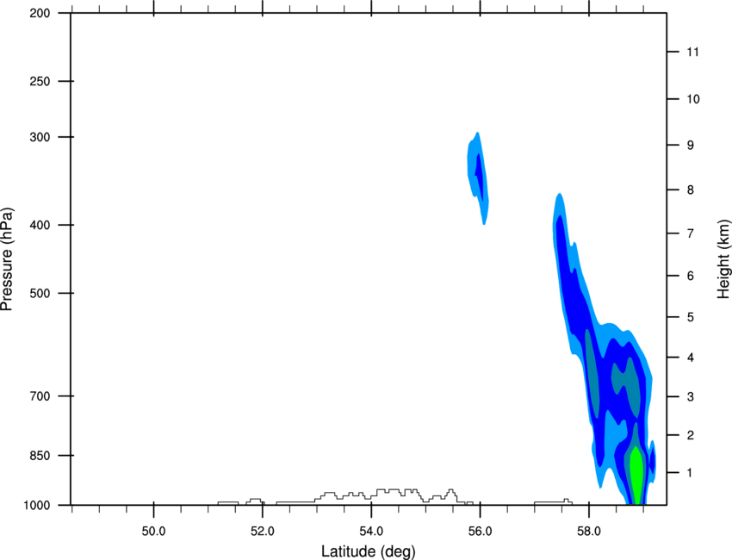
Task: Click the bright green contour core near surface
Action: click(636, 476)
